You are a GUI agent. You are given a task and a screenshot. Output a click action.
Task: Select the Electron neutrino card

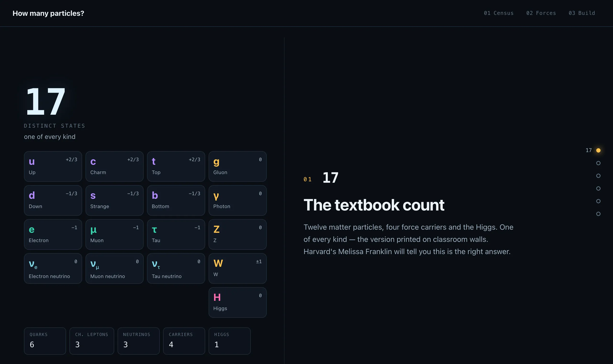click(53, 268)
